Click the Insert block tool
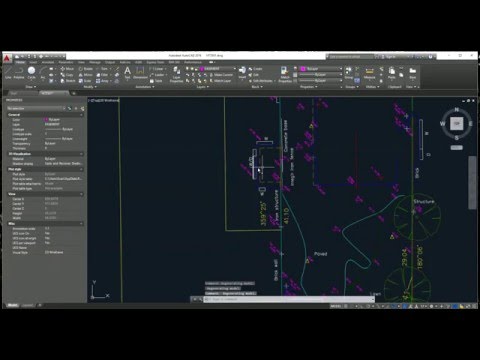Screen dimensions: 480x360 tap(242, 73)
